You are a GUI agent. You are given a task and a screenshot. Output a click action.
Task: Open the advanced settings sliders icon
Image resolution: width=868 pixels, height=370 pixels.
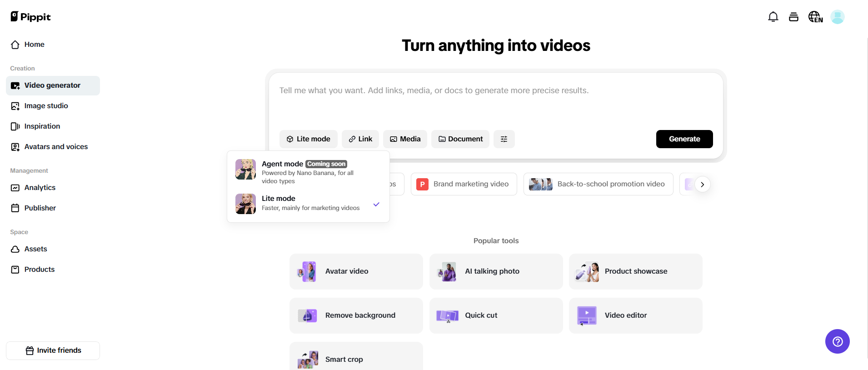point(504,139)
